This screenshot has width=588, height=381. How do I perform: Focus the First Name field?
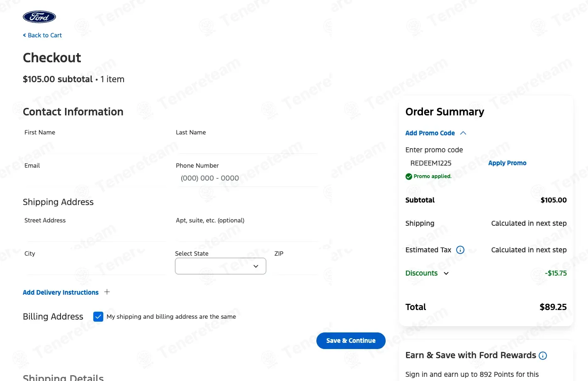pos(95,146)
